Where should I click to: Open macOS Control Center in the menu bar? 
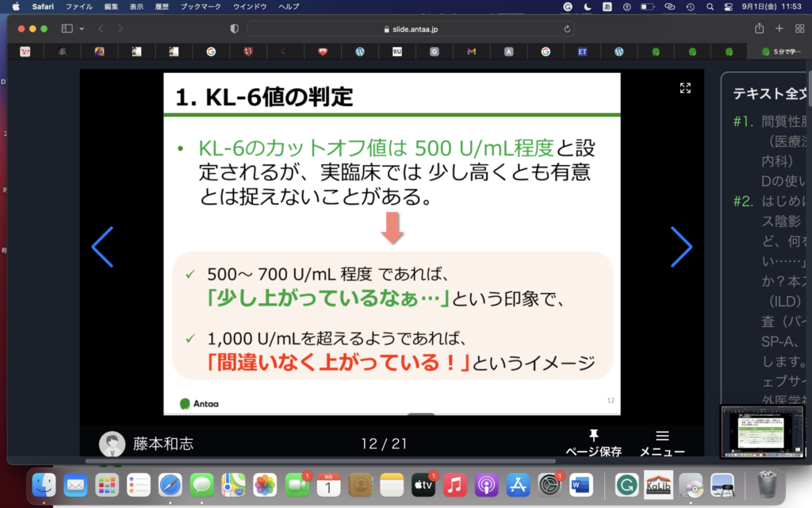click(729, 6)
